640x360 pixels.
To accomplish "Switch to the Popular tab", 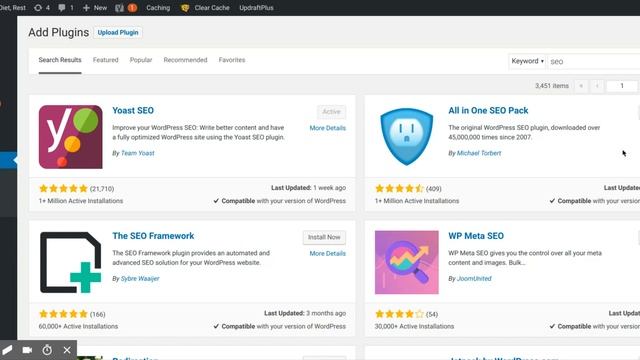I will point(141,60).
